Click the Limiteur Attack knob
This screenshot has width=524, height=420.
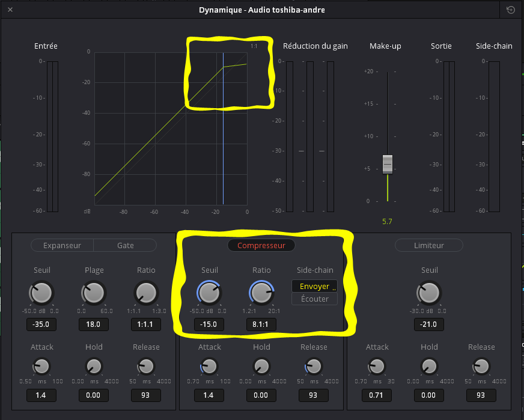pos(377,366)
